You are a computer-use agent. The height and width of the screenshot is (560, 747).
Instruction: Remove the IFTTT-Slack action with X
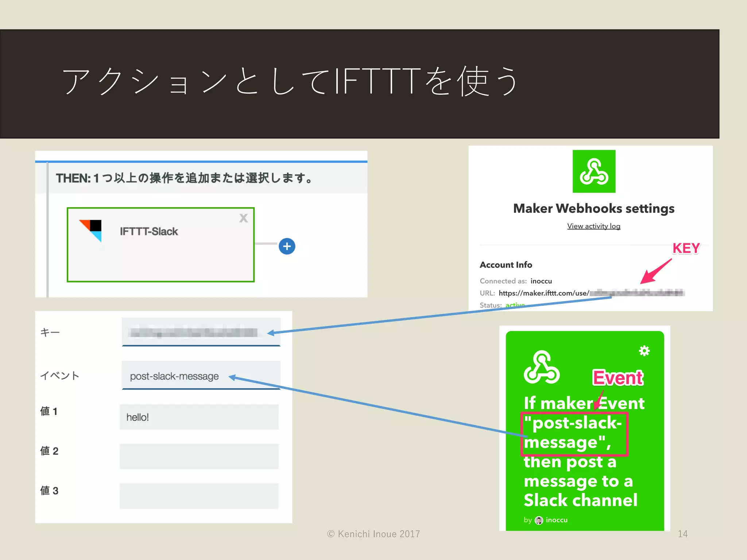click(243, 218)
